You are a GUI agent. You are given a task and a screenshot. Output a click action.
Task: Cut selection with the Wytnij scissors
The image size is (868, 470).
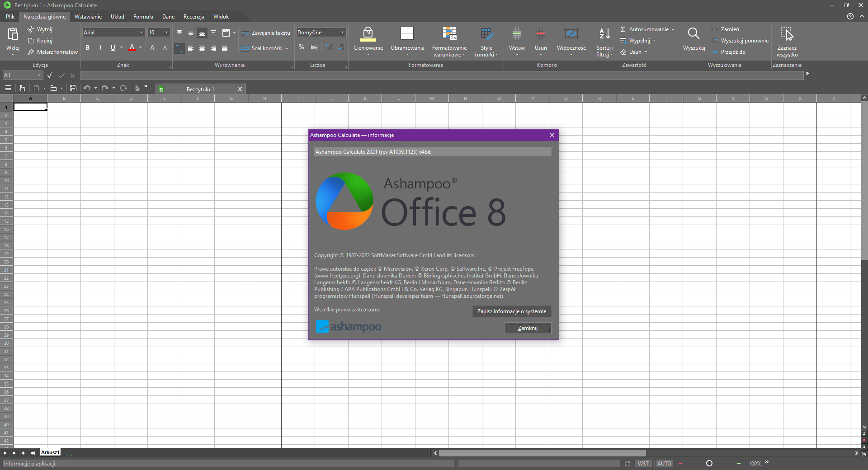coord(40,29)
